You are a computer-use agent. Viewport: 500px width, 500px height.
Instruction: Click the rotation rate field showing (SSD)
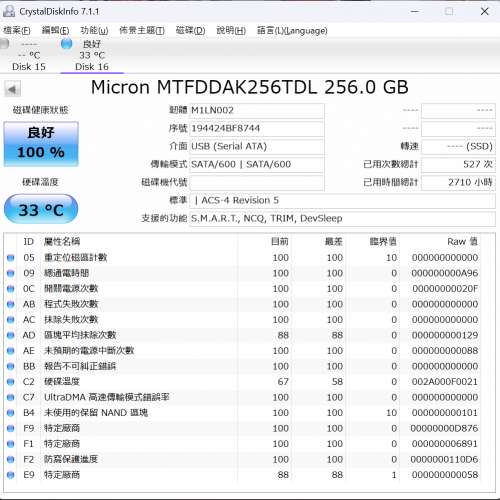pos(458,146)
